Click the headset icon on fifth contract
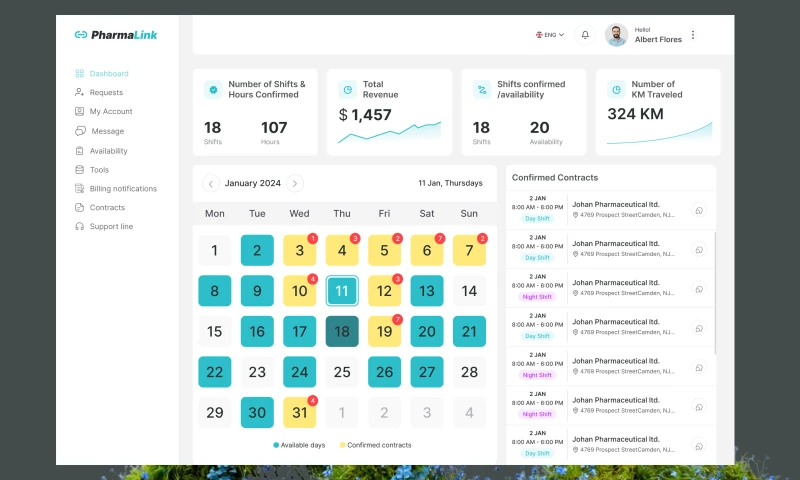Viewport: 800px width, 480px height. [x=699, y=367]
